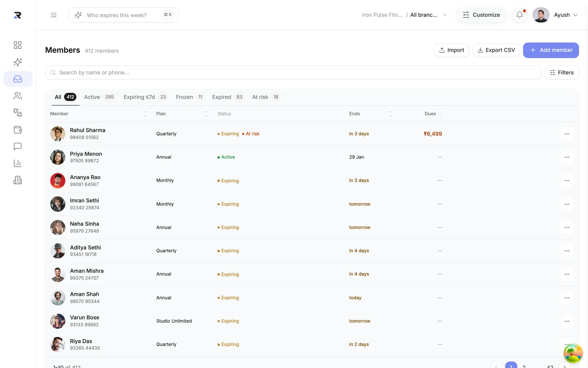The image size is (588, 368).
Task: Select the inbox tray sidebar icon
Action: click(18, 79)
